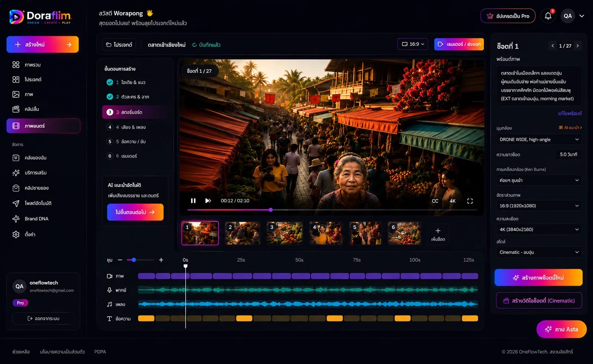Go to the next shot using the arrow
593x364 pixels.
577,46
